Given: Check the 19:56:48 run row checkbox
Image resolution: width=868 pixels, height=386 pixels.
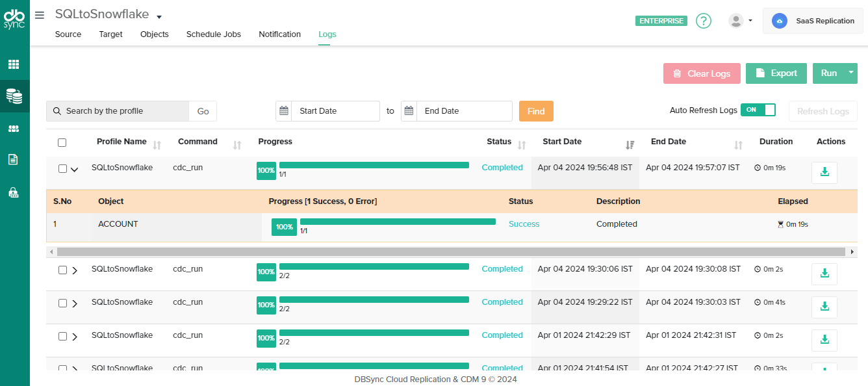Looking at the screenshot, I should (x=62, y=168).
